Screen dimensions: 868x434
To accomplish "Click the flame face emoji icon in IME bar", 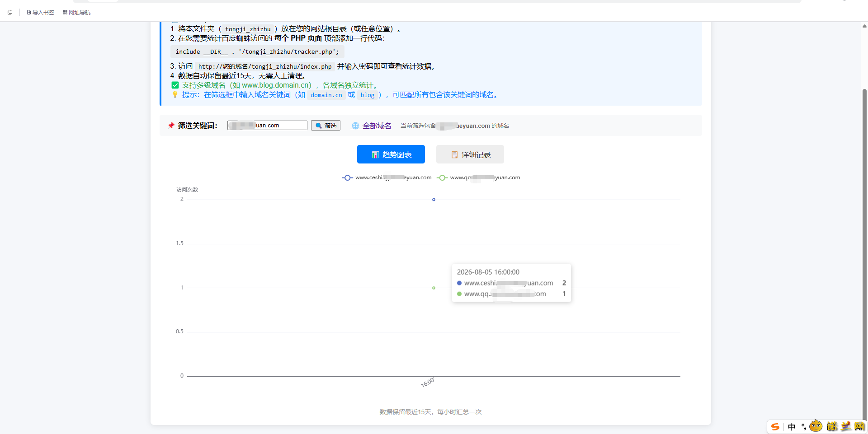I will point(816,426).
